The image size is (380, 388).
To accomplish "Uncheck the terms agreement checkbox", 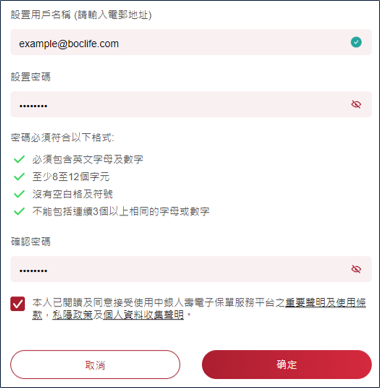I will point(18,304).
